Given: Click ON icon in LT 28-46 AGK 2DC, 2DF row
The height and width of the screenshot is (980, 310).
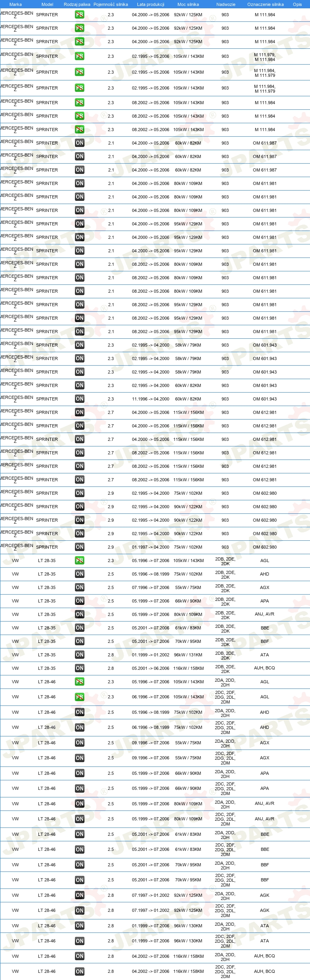Looking at the screenshot, I should 80,911.
